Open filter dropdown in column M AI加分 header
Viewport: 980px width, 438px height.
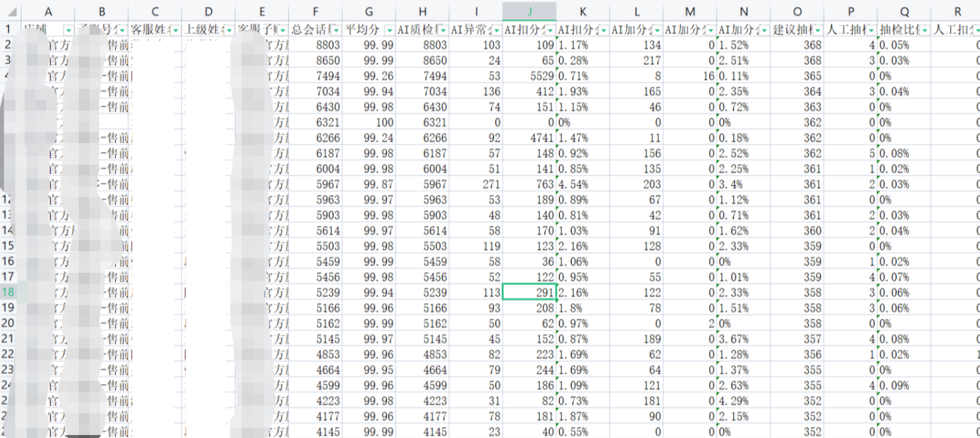tap(710, 30)
